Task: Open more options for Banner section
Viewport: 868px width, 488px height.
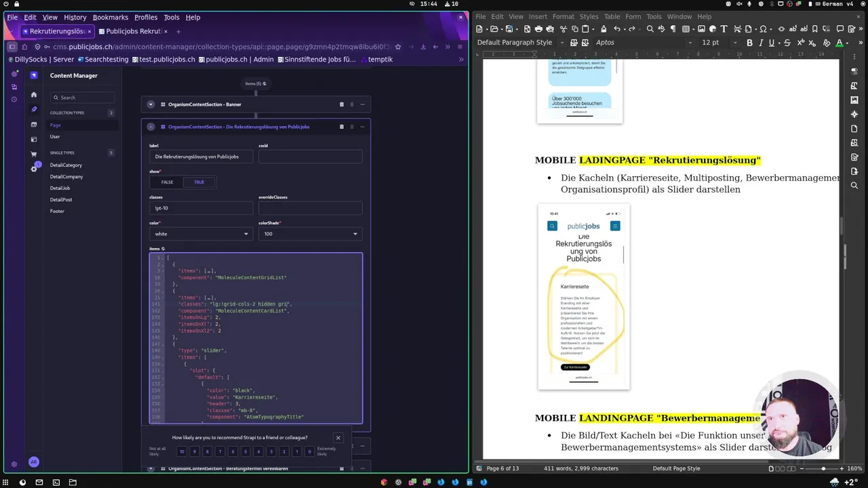Action: 362,104
